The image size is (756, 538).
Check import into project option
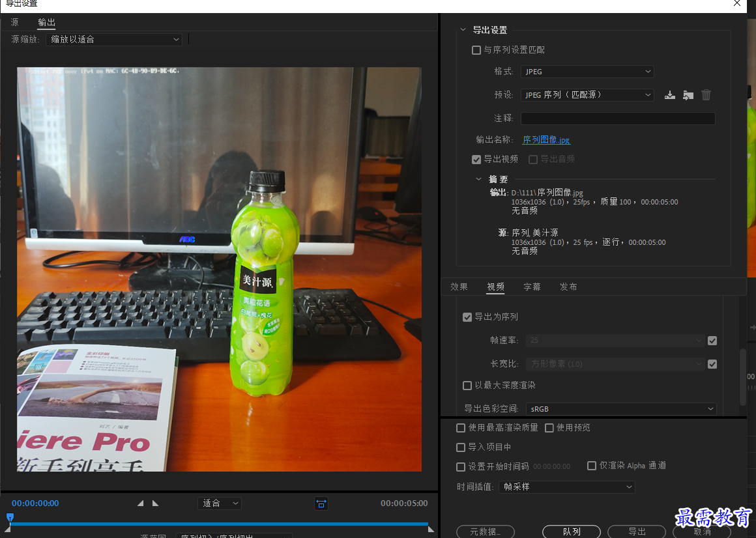pyautogui.click(x=461, y=447)
